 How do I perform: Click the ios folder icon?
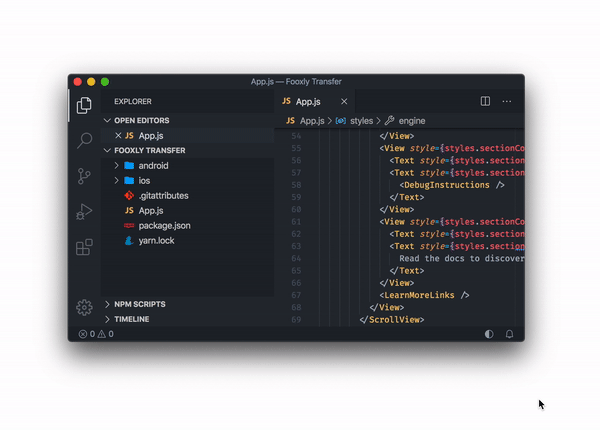[x=129, y=180]
